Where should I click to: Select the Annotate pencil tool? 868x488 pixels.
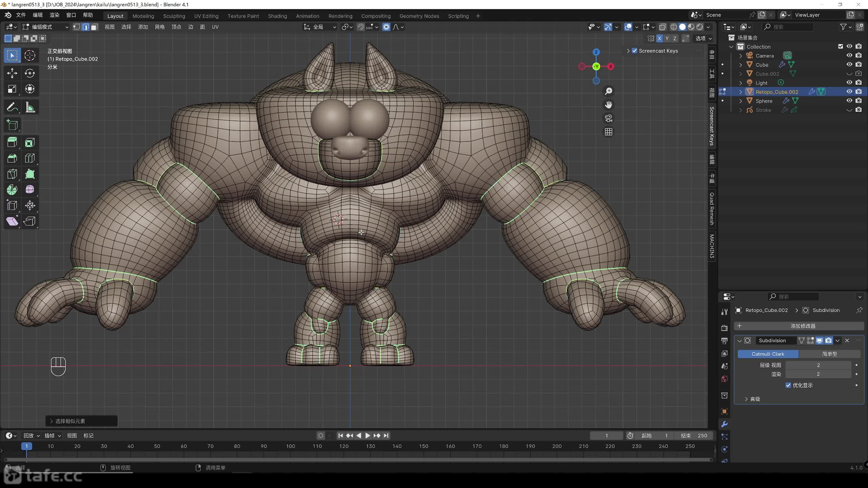[x=12, y=107]
